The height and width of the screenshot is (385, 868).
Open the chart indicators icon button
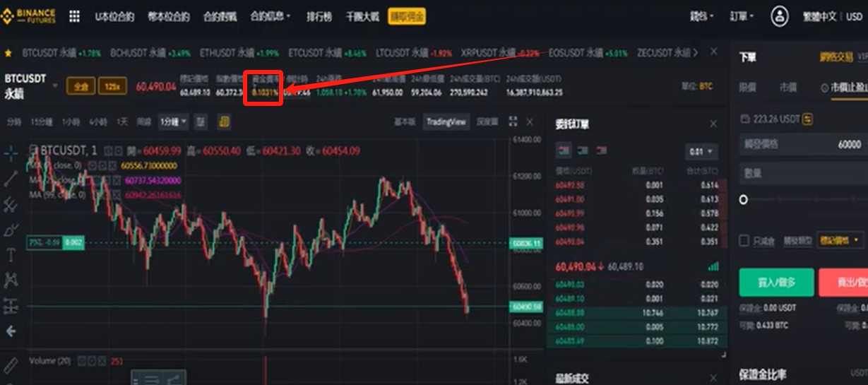pyautogui.click(x=201, y=122)
